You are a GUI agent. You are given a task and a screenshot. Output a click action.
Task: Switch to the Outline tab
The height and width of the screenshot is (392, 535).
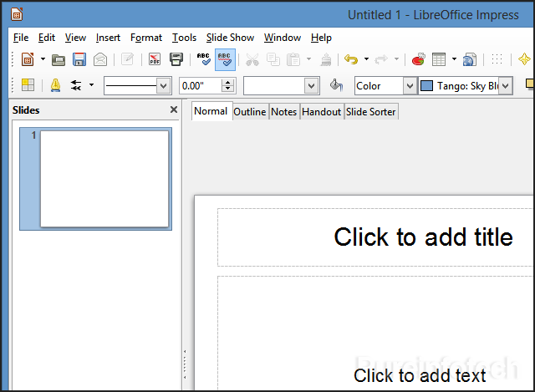[x=250, y=112]
